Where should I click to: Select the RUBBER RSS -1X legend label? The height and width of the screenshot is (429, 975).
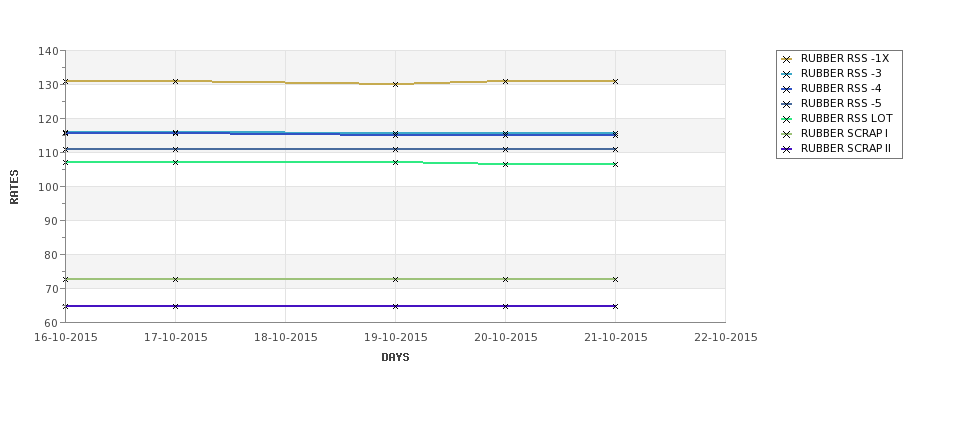click(845, 58)
